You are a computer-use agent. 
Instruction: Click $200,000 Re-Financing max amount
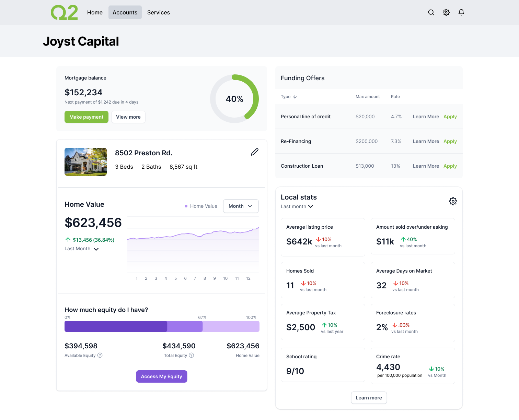tap(367, 141)
